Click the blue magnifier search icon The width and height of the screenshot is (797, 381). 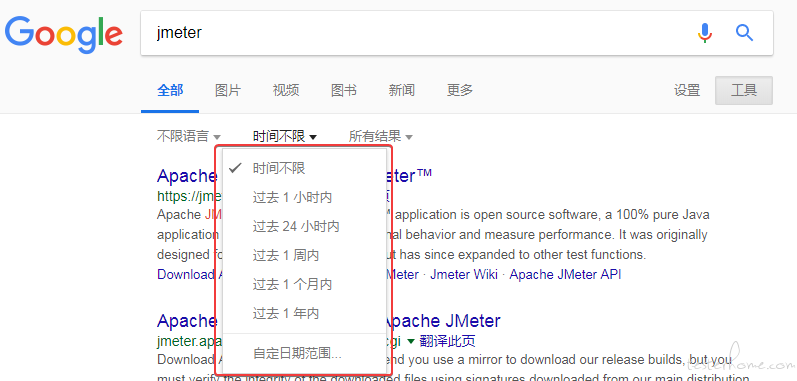click(744, 33)
